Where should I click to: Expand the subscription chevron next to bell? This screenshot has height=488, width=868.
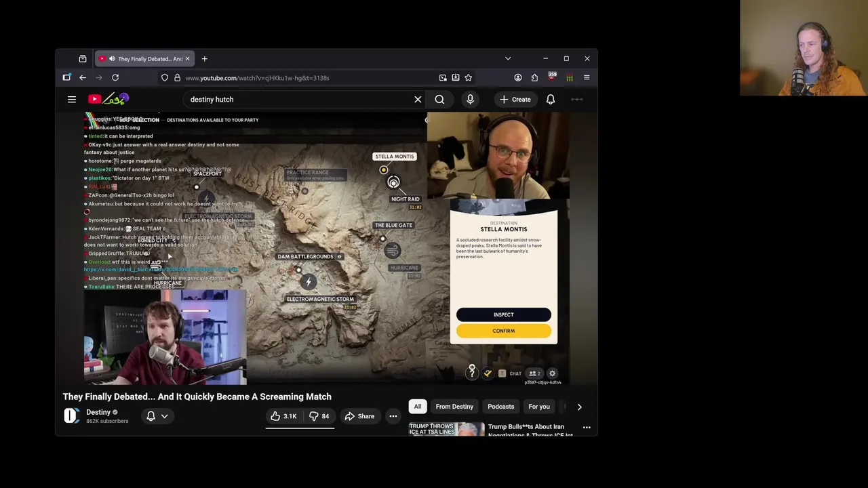tap(165, 416)
